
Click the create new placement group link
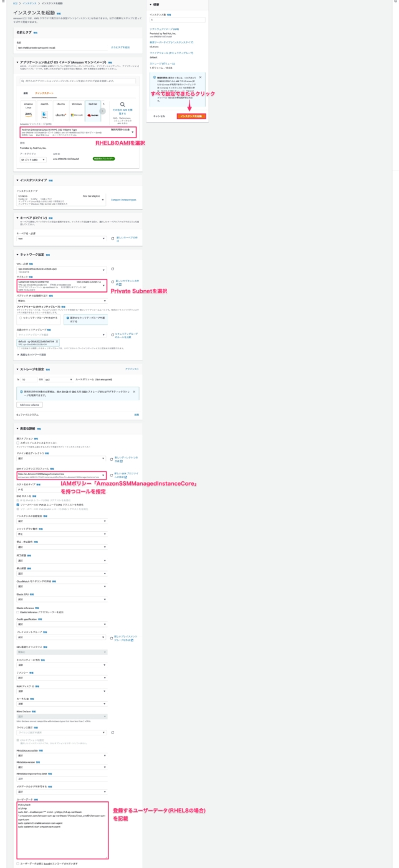click(x=125, y=638)
